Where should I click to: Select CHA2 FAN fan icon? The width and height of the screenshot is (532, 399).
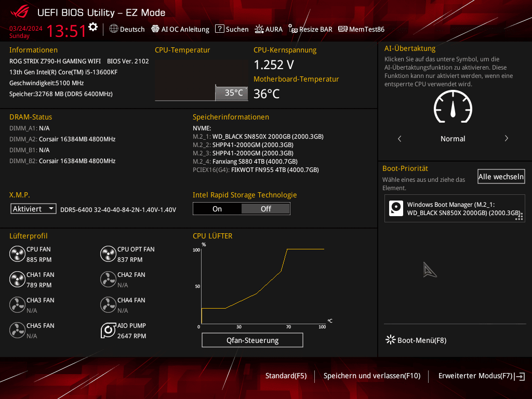click(108, 279)
